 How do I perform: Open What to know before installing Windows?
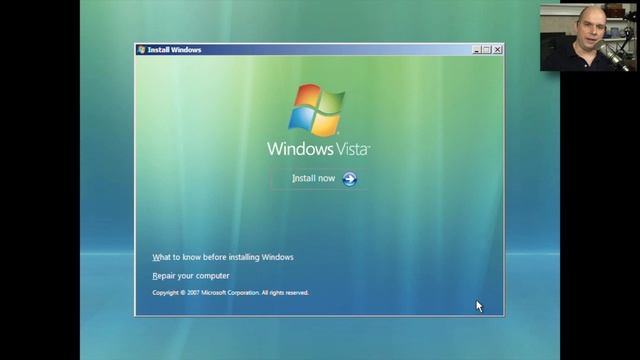[x=223, y=257]
